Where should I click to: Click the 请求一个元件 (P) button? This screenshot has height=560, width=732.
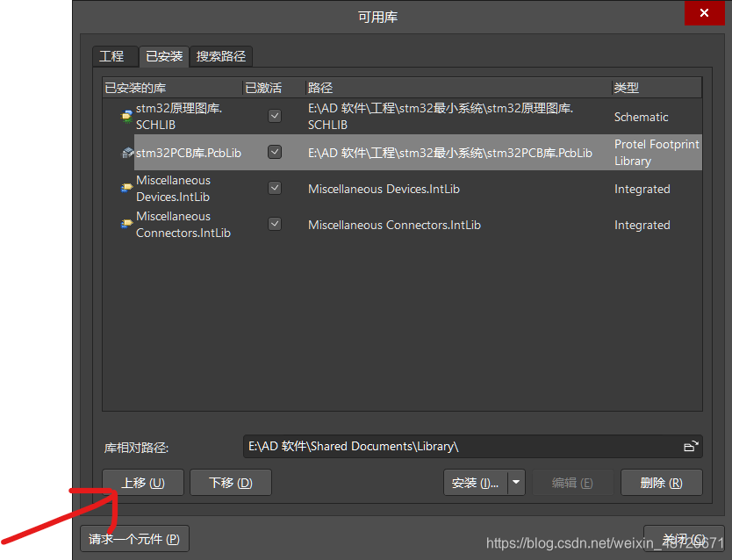pyautogui.click(x=134, y=539)
